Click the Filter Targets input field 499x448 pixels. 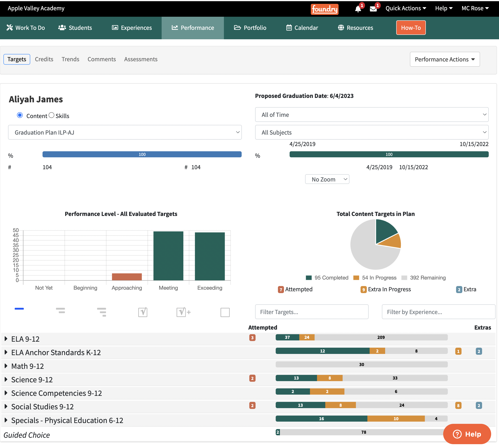pos(312,312)
